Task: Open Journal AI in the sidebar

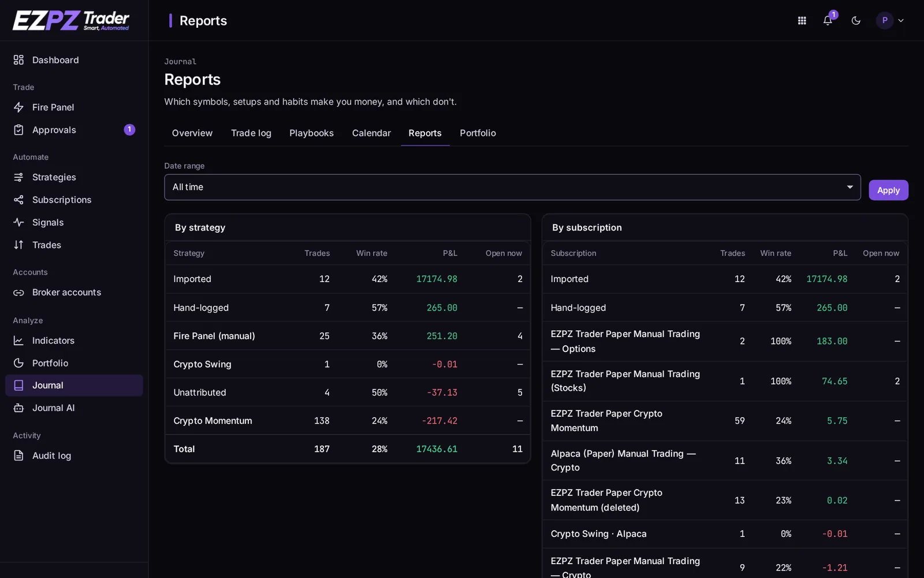Action: tap(74, 408)
